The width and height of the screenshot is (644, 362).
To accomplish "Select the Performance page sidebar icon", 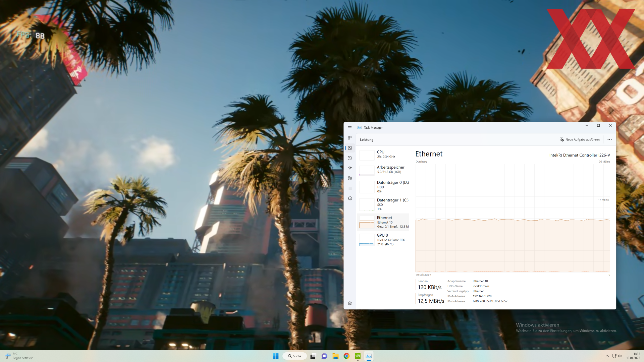I will [x=350, y=148].
